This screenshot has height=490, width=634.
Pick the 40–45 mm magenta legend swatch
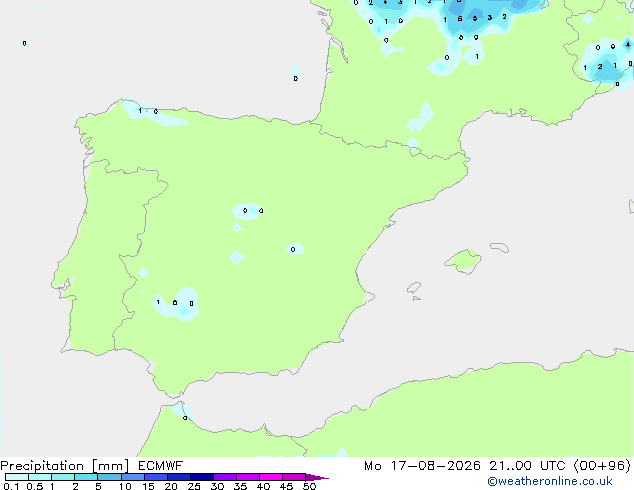pyautogui.click(x=271, y=477)
